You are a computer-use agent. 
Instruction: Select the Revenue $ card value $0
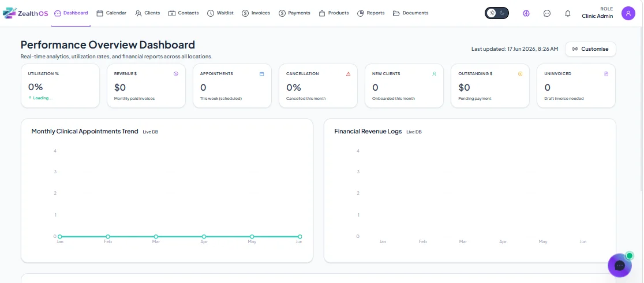pos(120,87)
